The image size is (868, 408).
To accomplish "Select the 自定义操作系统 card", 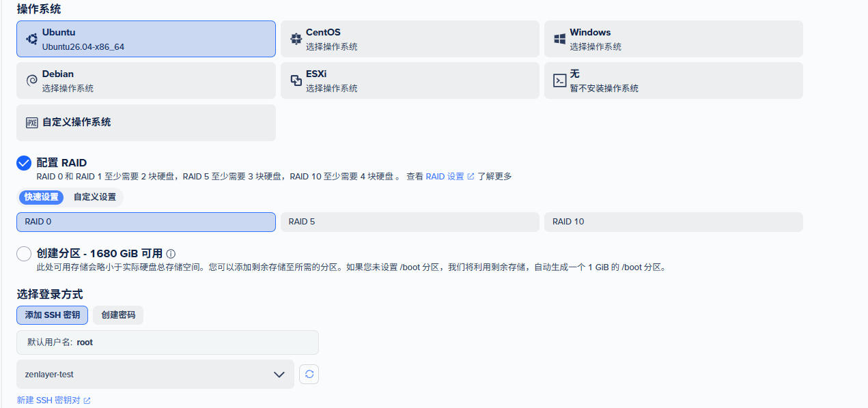I will pyautogui.click(x=146, y=123).
